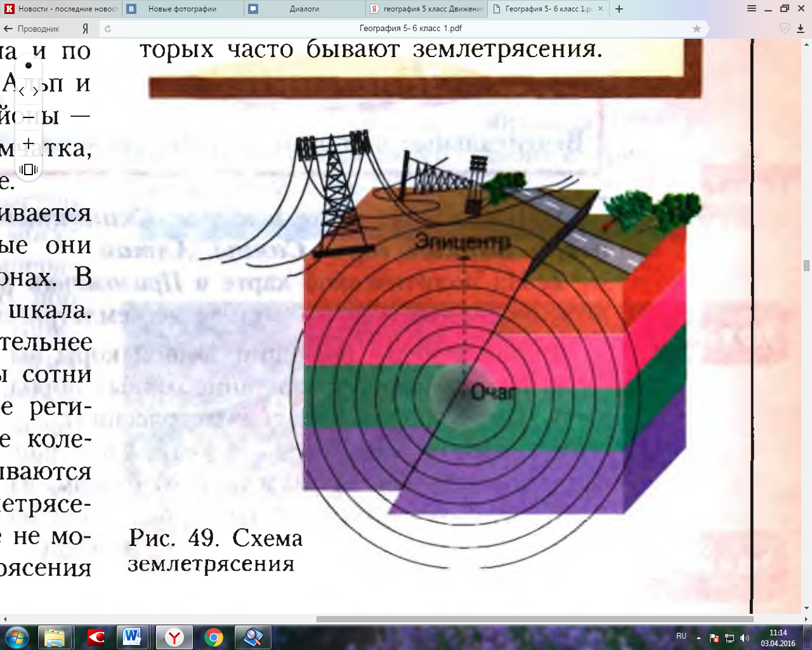
Task: Click the Эпицентр label in diagram
Action: pos(463,242)
